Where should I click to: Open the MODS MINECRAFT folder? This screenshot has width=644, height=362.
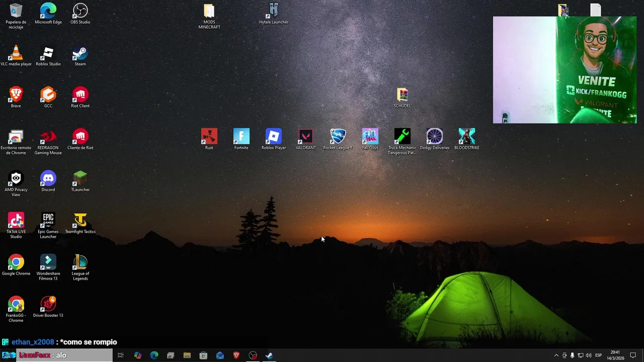pos(209,16)
